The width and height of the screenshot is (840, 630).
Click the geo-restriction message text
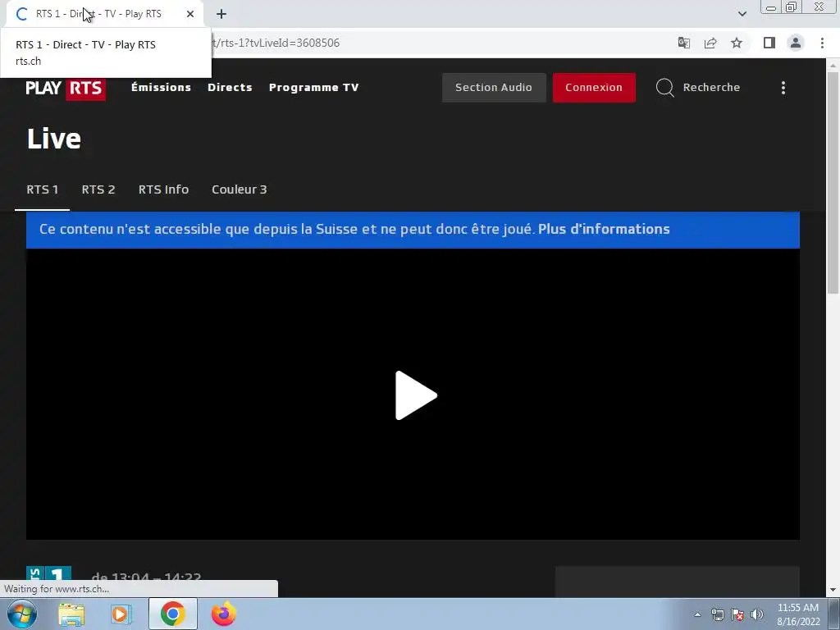click(286, 230)
